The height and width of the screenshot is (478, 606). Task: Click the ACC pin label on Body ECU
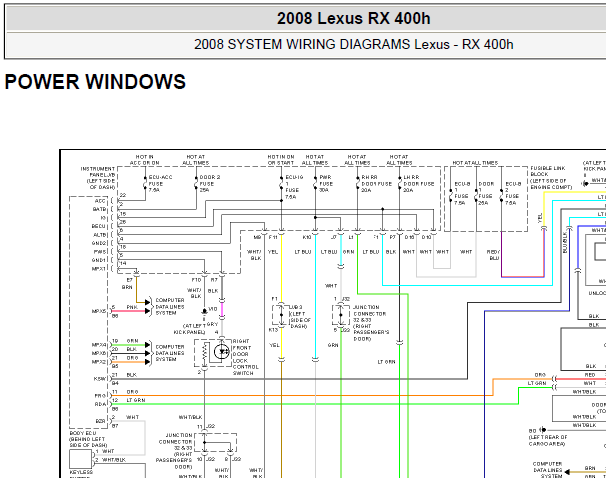(x=100, y=201)
